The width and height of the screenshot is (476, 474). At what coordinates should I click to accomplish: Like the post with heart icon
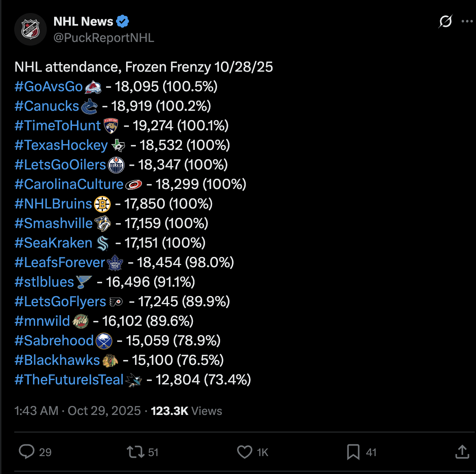click(245, 452)
